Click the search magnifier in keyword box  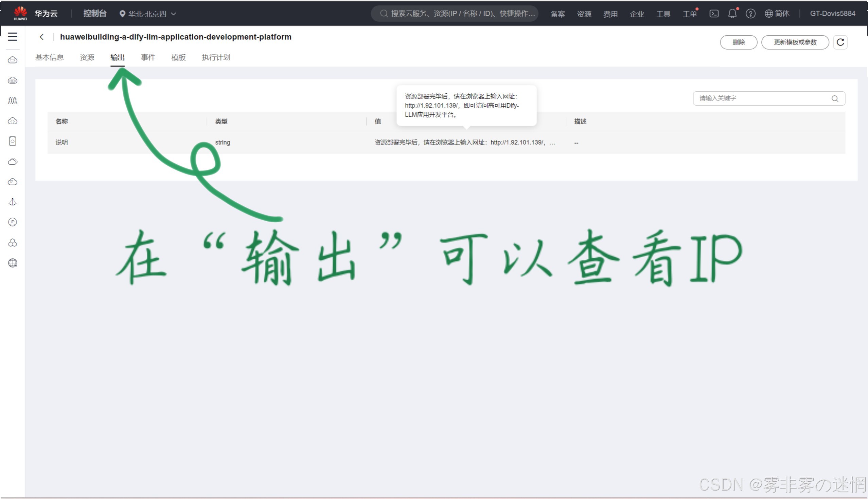pyautogui.click(x=834, y=99)
